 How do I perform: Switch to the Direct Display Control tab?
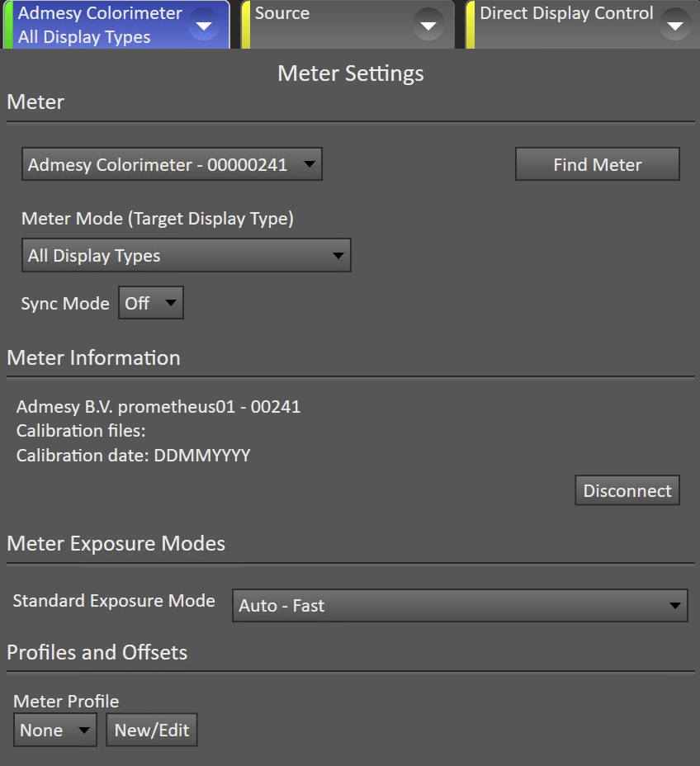(x=583, y=25)
